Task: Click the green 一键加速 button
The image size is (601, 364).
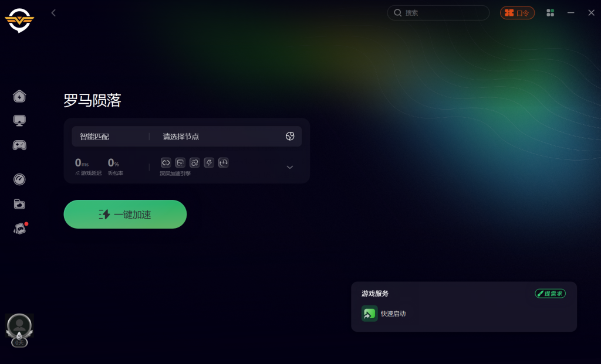Action: click(125, 215)
